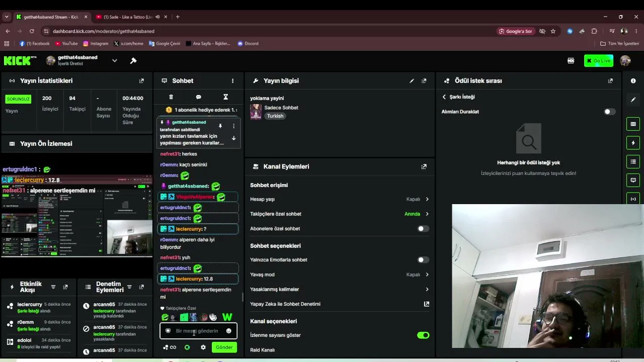644x362 pixels.
Task: Click the MDK icon next to Go Live
Action: click(571, 61)
